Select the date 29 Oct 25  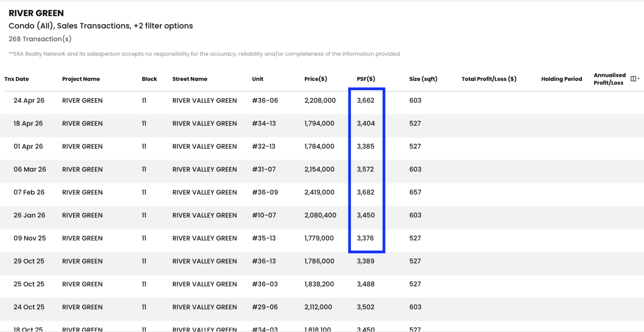coord(29,261)
